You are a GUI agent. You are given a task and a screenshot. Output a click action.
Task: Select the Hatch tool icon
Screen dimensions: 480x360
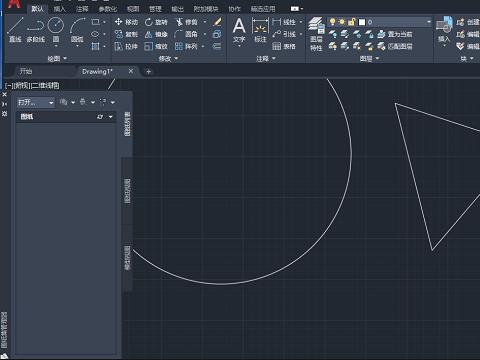pyautogui.click(x=95, y=46)
